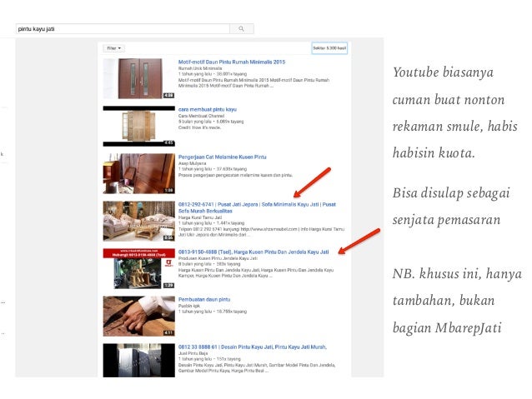Open the Filter dropdown
Viewport: 532px width, 399px height.
click(113, 48)
